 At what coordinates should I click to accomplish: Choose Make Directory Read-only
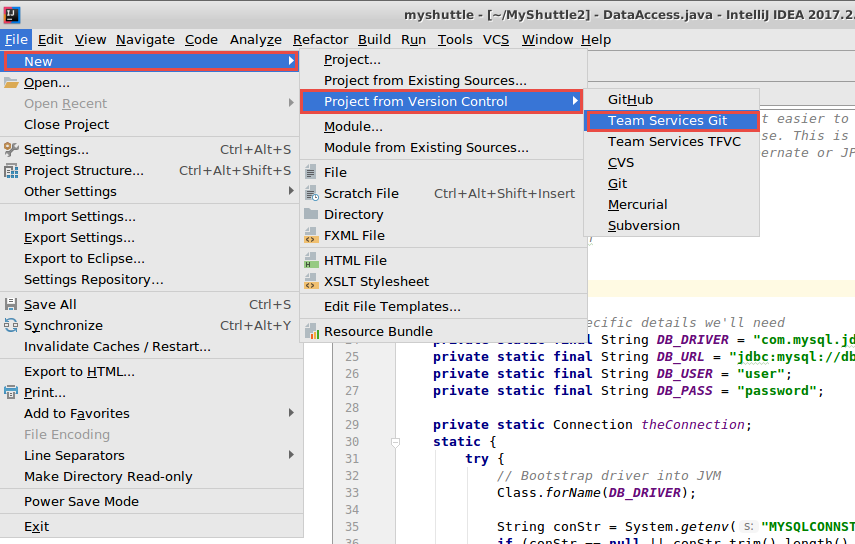pyautogui.click(x=152, y=477)
